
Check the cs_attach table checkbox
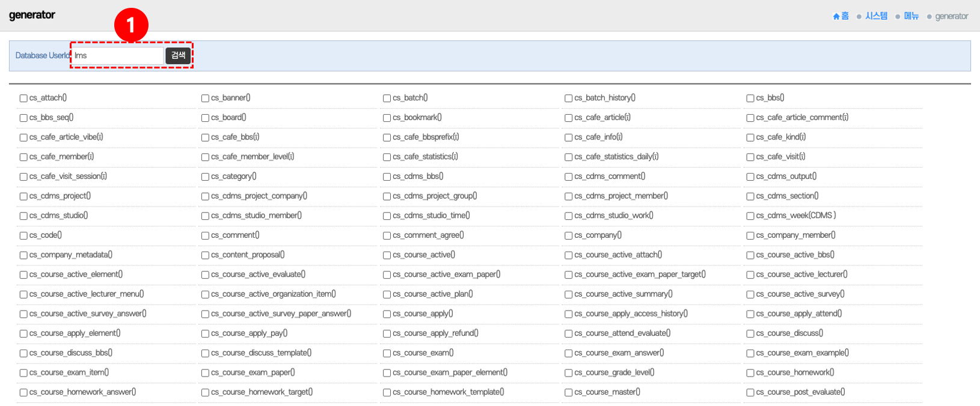click(23, 98)
